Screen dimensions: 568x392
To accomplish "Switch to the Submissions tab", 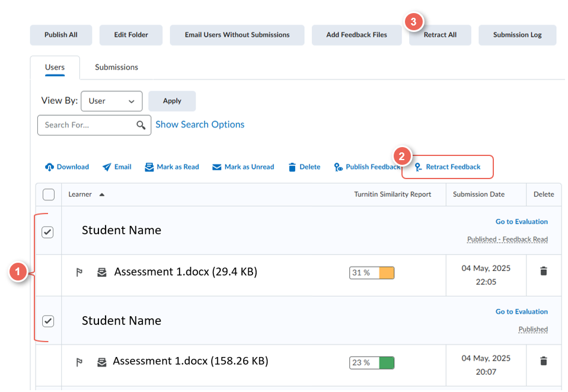I will coord(116,68).
